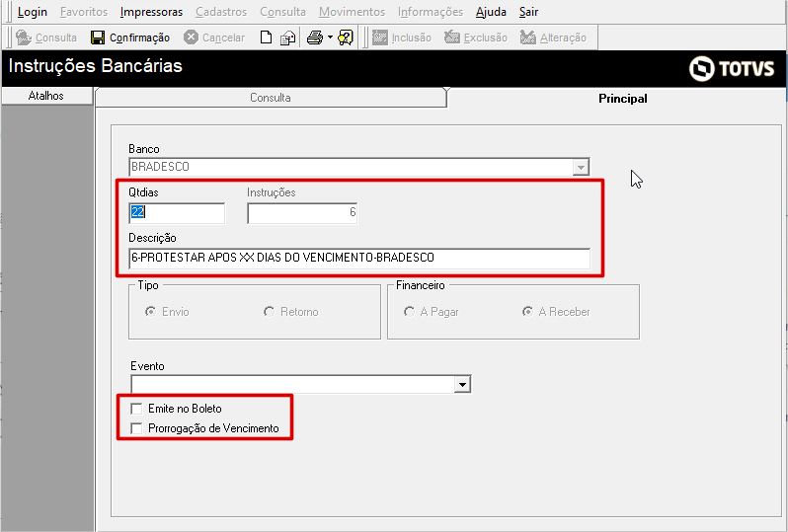Viewport: 788px width, 532px height.
Task: Select the Envio radio button
Action: (x=150, y=312)
